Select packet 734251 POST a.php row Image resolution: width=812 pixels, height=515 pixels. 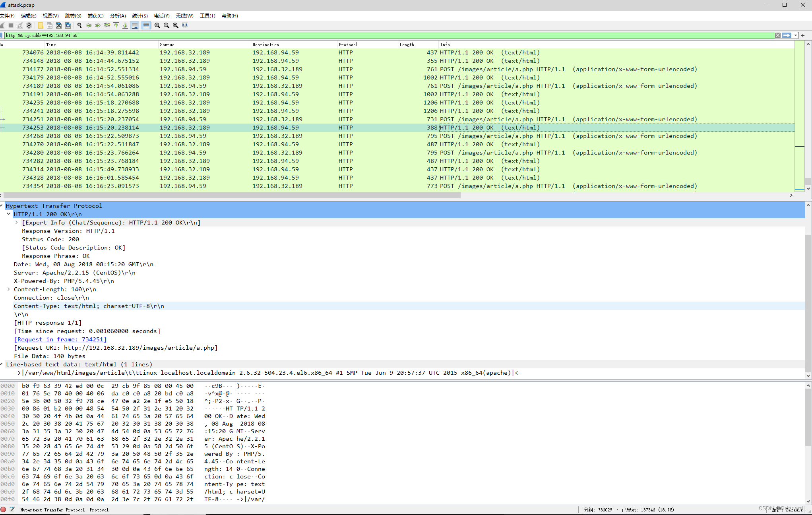click(x=397, y=119)
